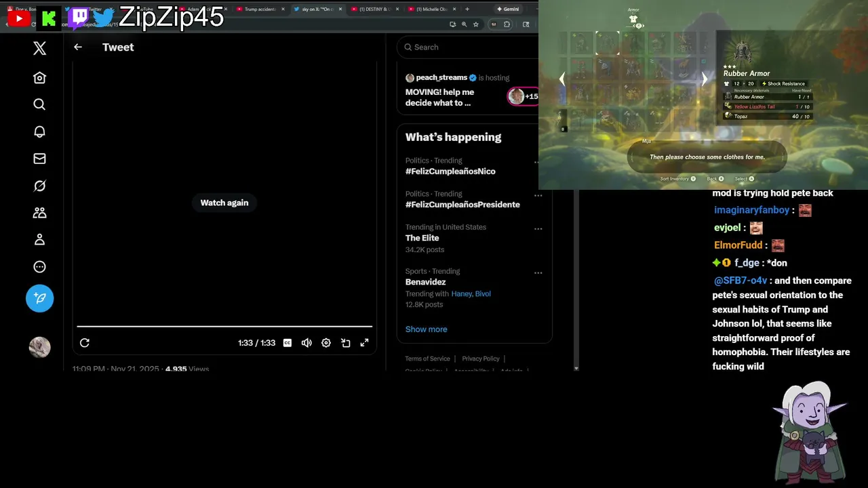Viewport: 868px width, 488px height.
Task: Page right in game armor inventory
Action: tap(705, 79)
